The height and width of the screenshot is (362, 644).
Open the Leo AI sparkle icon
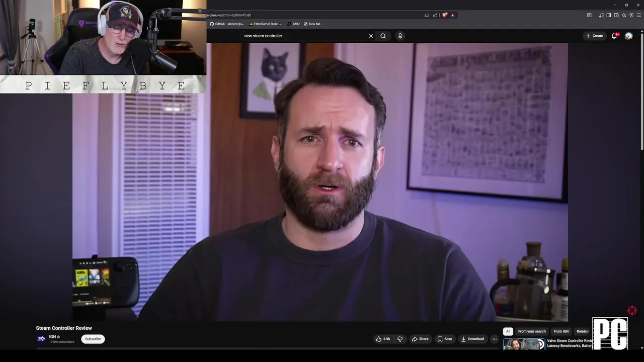(624, 15)
